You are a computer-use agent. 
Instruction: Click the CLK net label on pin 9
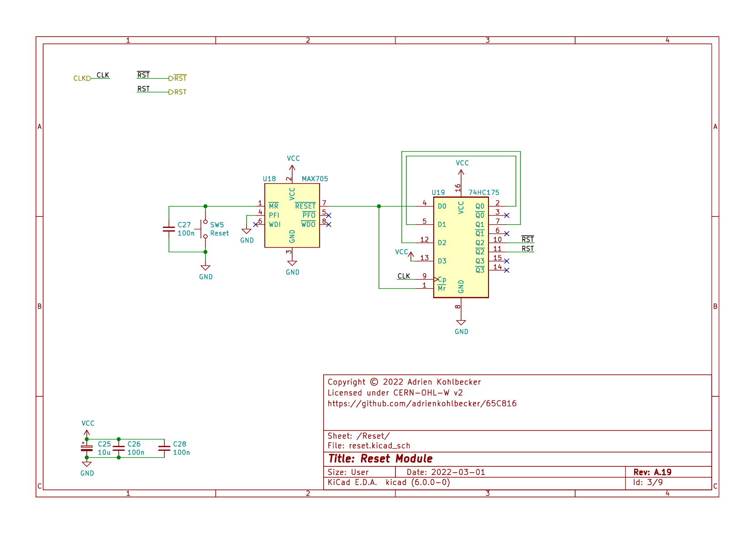point(404,276)
